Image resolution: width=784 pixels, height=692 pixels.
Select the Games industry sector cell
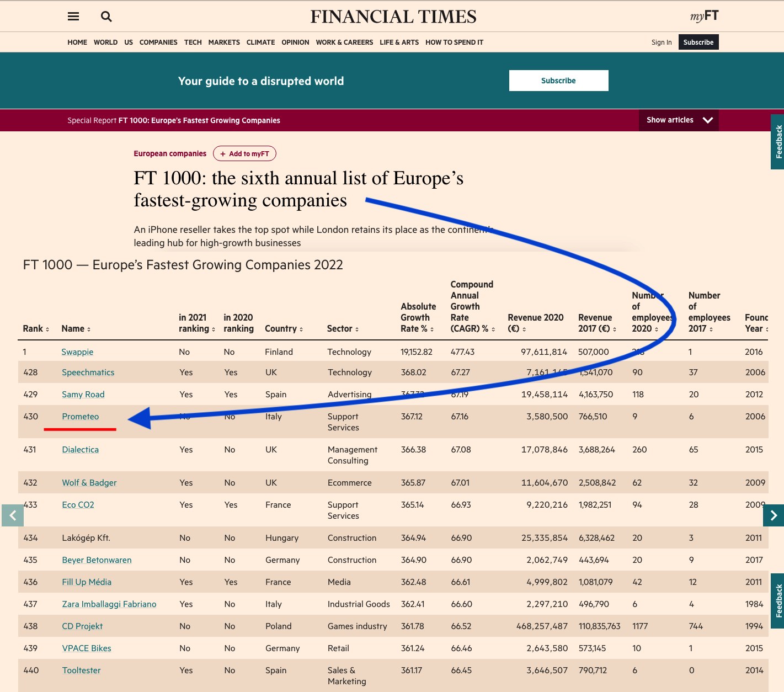tap(358, 626)
